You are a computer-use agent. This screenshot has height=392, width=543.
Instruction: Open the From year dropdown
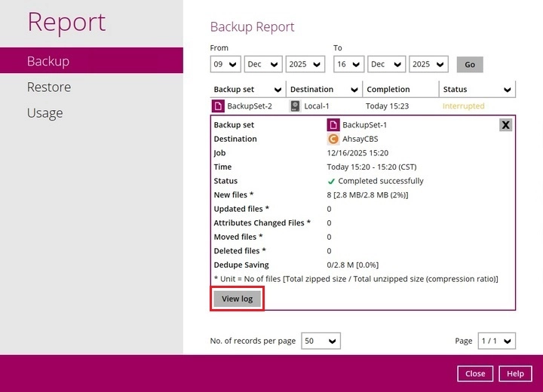coord(306,65)
